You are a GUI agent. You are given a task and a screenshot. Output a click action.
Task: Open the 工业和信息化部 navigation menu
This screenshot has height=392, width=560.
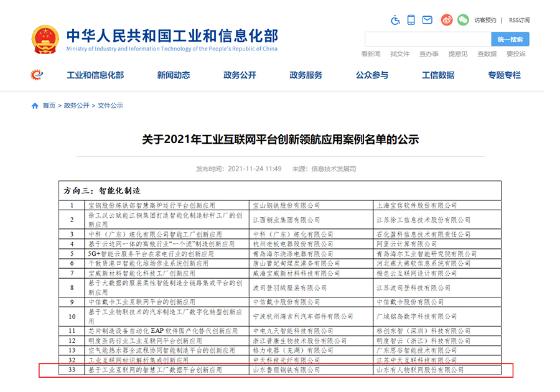(95, 75)
